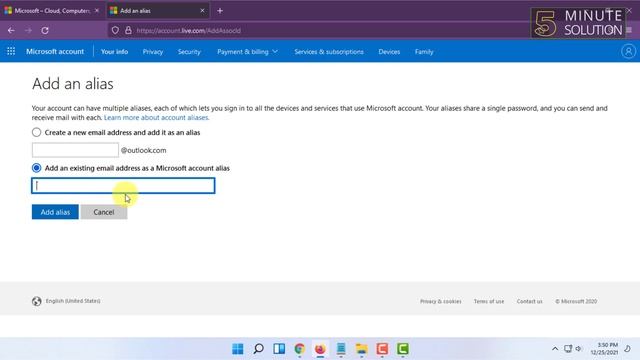Open the blue notepad taskbar app
640x360 pixels.
pyautogui.click(x=341, y=349)
